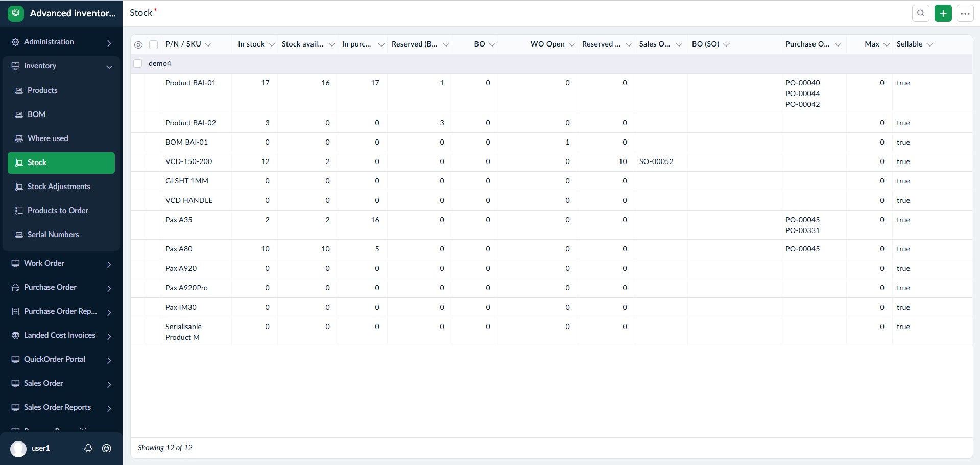Click the support icon beside the bell
980x465 pixels.
[107, 448]
